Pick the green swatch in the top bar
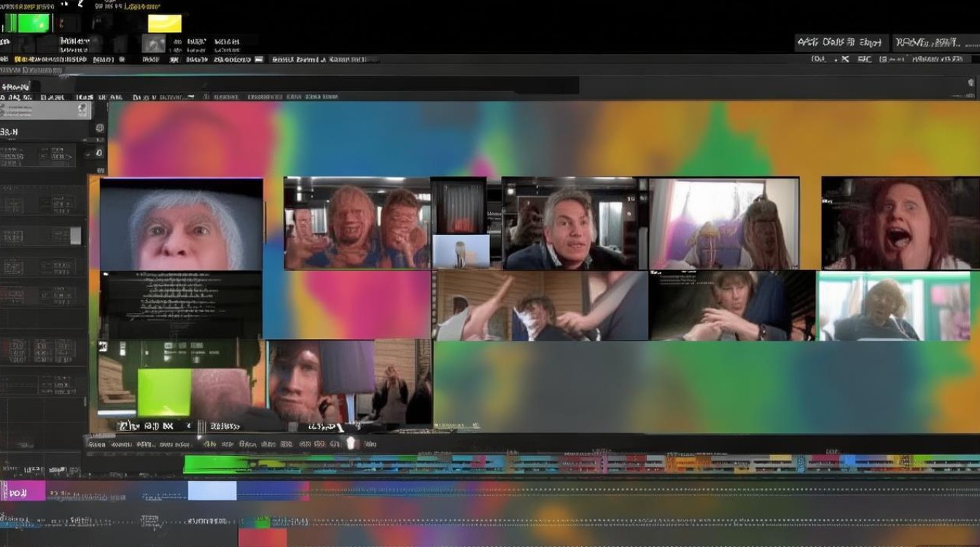This screenshot has height=547, width=980. 29,23
